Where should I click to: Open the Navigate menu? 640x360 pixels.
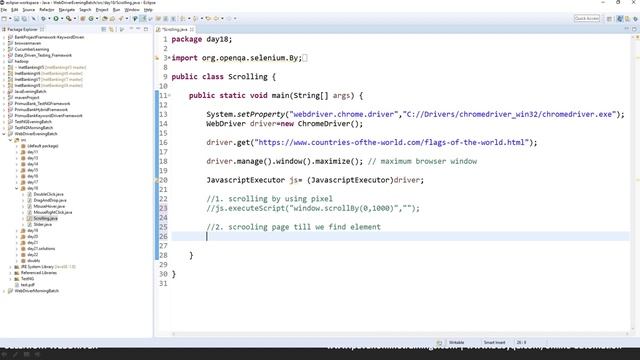[67, 9]
